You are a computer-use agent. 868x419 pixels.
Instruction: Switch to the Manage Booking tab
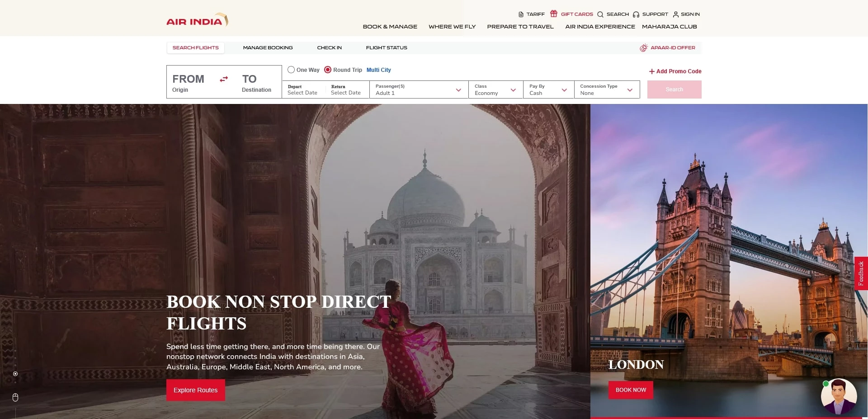pyautogui.click(x=268, y=47)
